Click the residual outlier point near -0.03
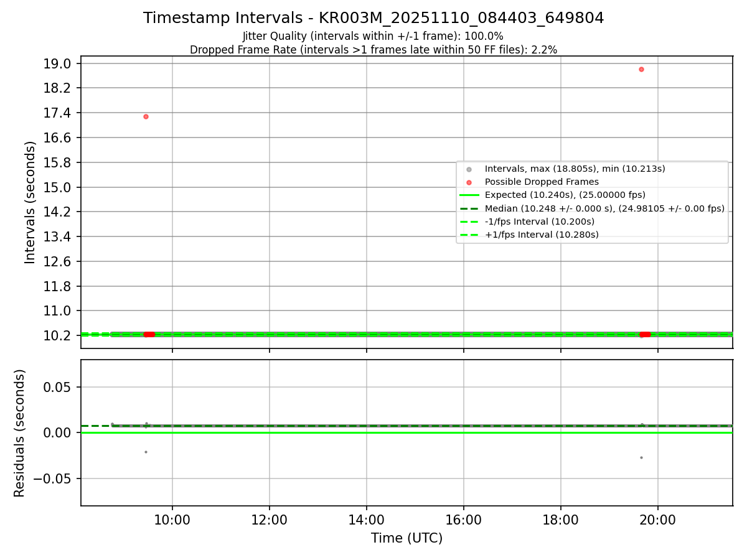747x560 pixels. pyautogui.click(x=641, y=457)
